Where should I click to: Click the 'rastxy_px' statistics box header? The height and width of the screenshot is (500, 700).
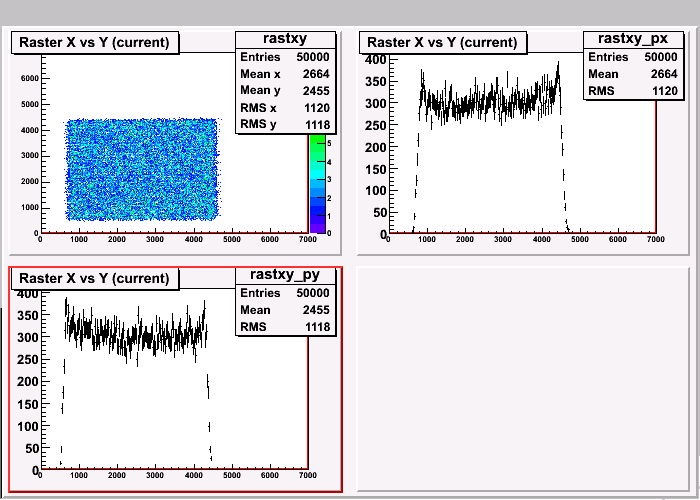633,39
